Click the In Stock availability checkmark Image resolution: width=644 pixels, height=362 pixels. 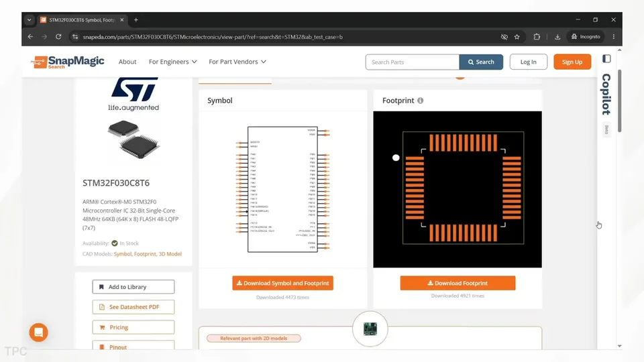[x=115, y=243]
